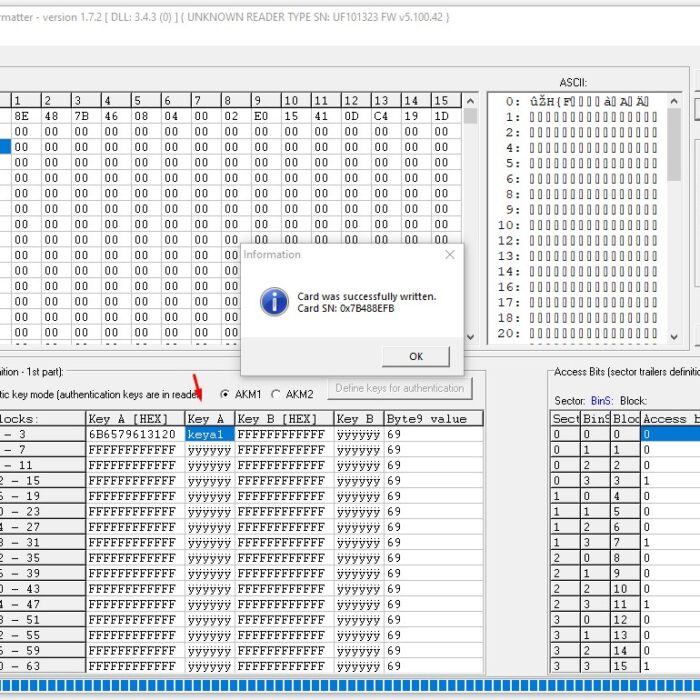Click the highlighted Access bits cell for block 0
The image size is (700, 700).
point(671,434)
